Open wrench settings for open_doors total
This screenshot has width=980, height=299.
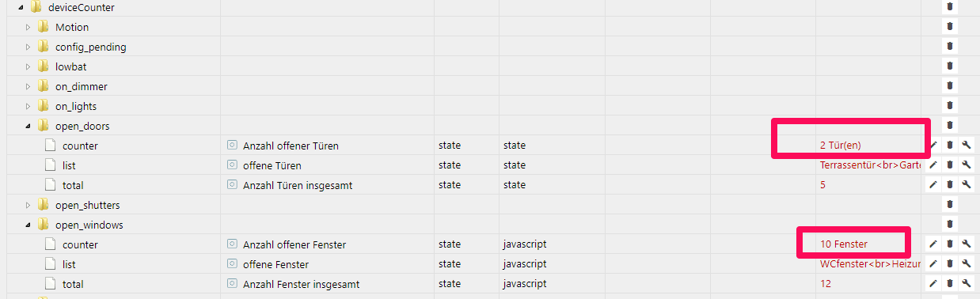[x=967, y=184]
